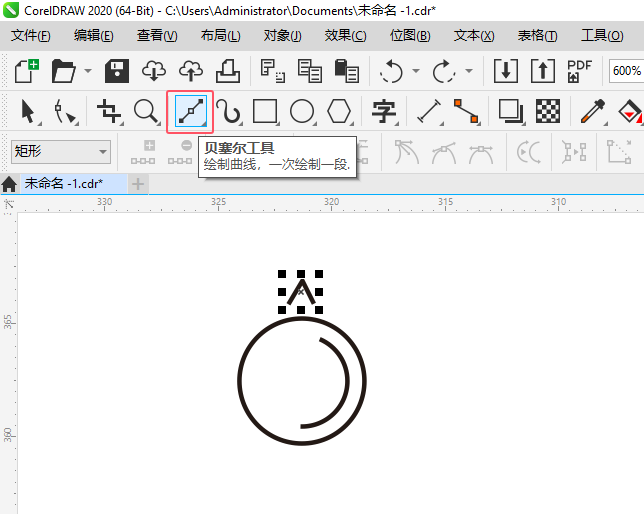Open the folder icon dropdown arrow
The height and width of the screenshot is (514, 644).
click(88, 71)
